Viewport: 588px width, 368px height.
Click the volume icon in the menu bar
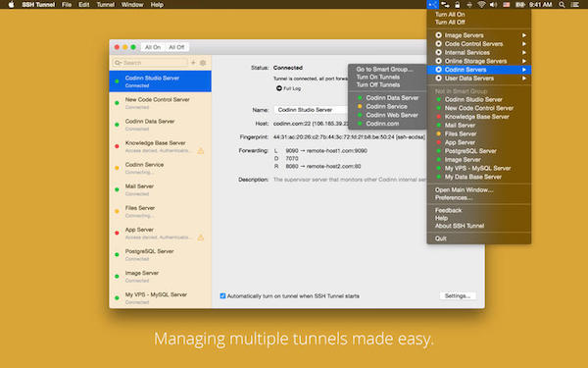pos(494,5)
